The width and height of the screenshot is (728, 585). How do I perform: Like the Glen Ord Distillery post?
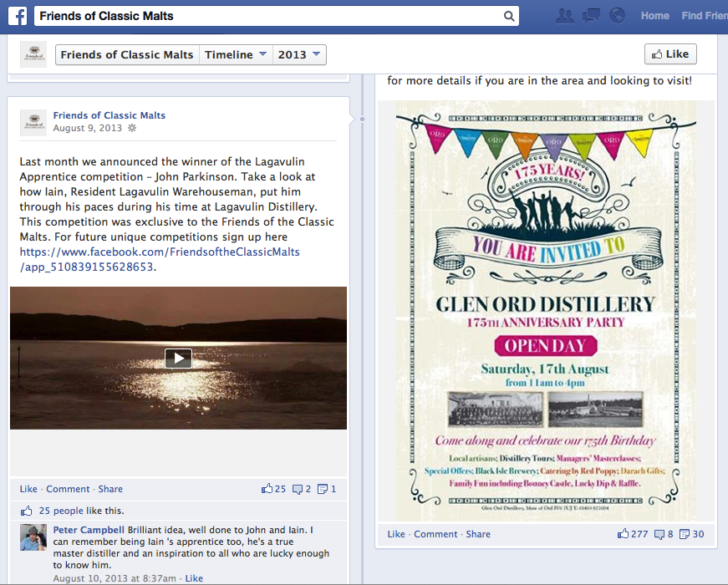(396, 534)
